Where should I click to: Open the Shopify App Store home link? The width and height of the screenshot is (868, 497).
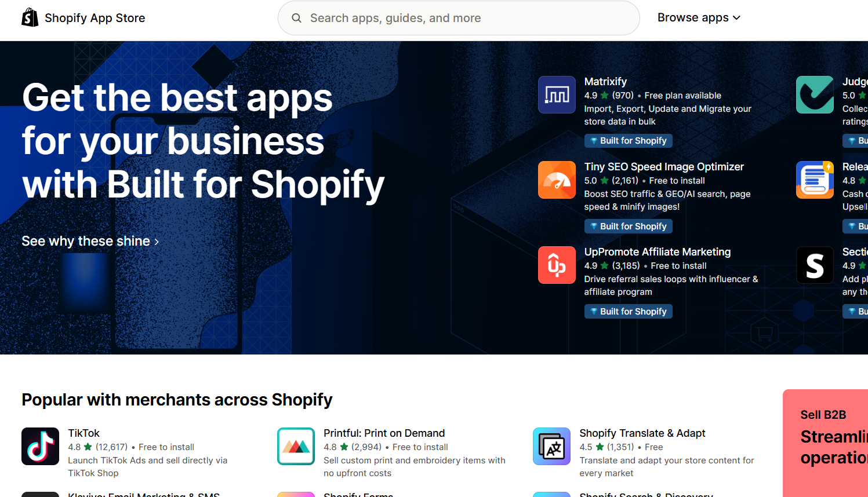click(83, 18)
